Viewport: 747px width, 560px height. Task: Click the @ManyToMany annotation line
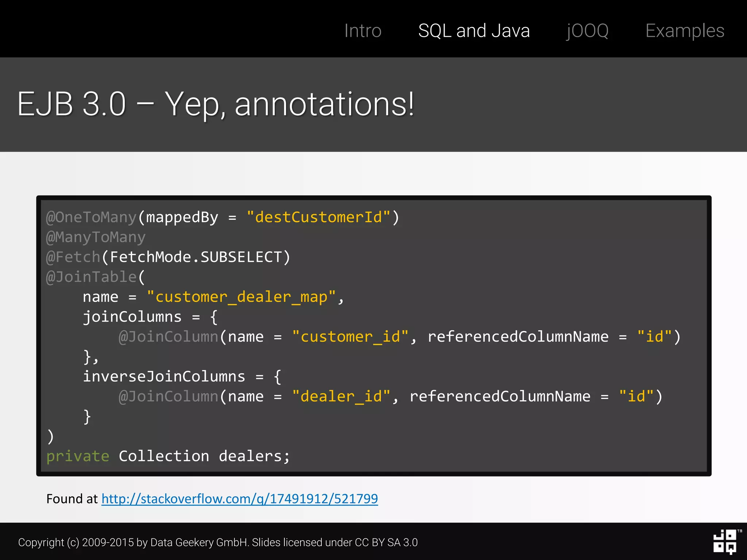tap(96, 237)
